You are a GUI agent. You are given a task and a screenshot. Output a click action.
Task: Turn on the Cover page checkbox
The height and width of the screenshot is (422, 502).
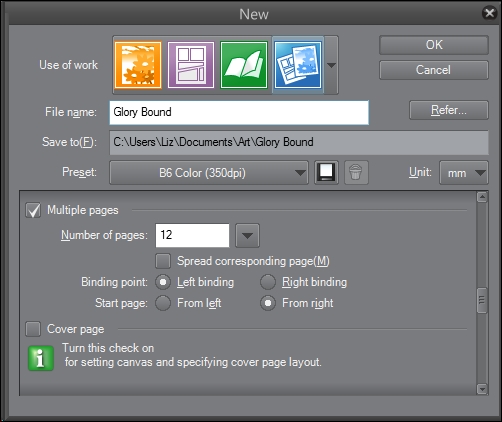(33, 329)
